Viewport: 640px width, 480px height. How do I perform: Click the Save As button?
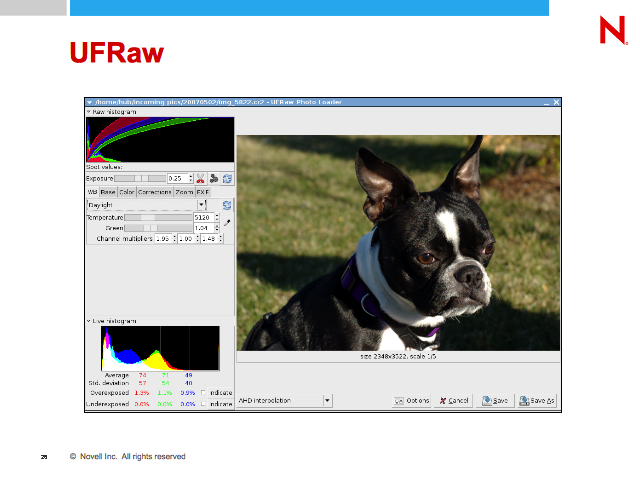point(537,401)
